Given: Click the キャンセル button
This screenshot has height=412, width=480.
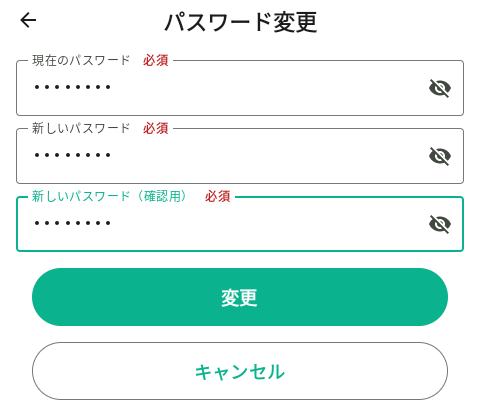Looking at the screenshot, I should pyautogui.click(x=240, y=371).
